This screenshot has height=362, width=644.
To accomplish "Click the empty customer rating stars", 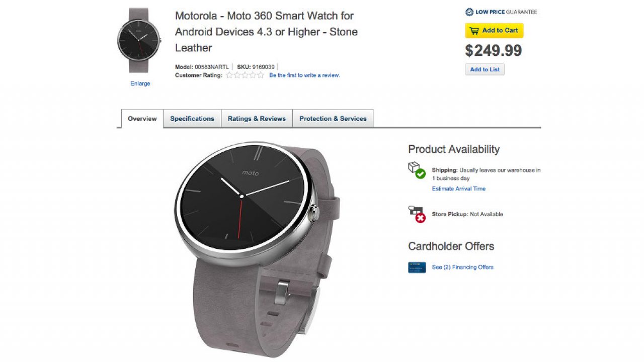I will tap(245, 75).
